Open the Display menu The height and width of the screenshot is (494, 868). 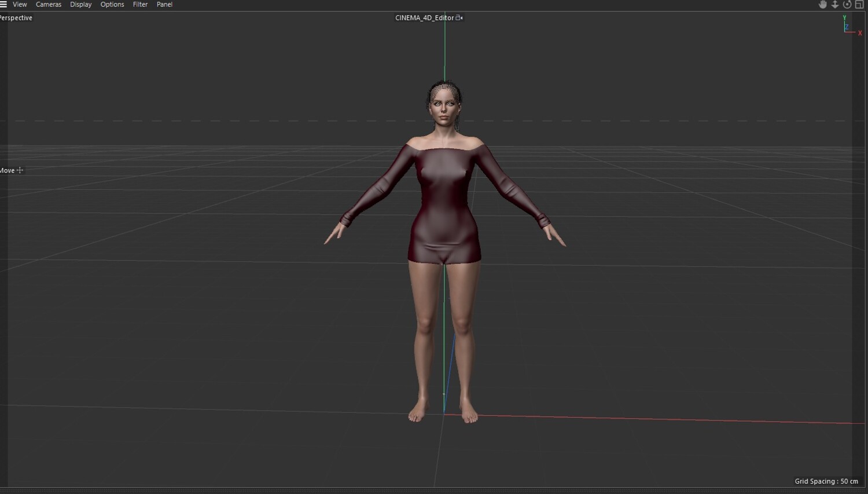click(x=81, y=4)
